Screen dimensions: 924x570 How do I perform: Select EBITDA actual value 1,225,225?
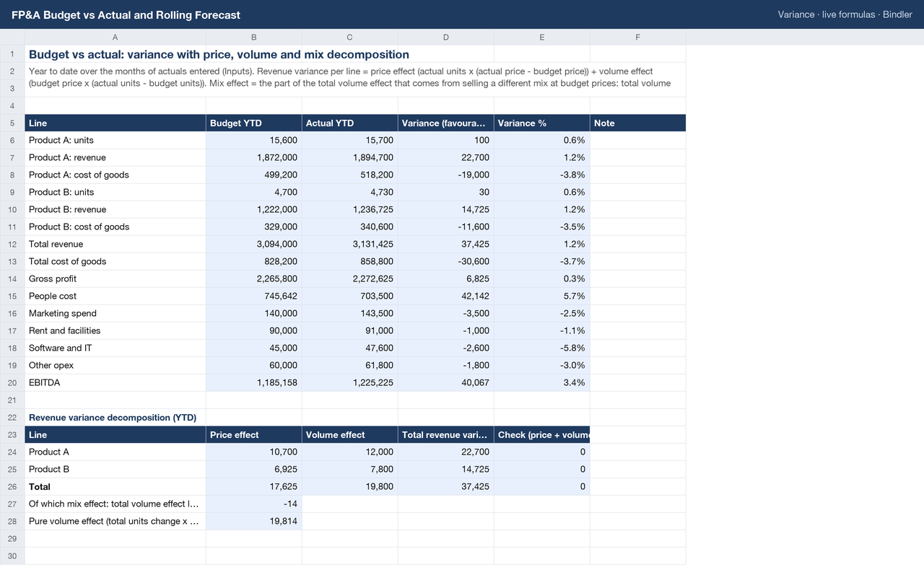point(350,382)
